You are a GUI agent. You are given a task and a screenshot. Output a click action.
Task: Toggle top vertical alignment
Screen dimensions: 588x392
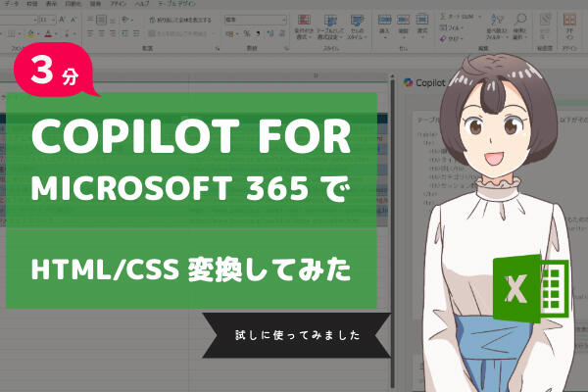tap(90, 20)
